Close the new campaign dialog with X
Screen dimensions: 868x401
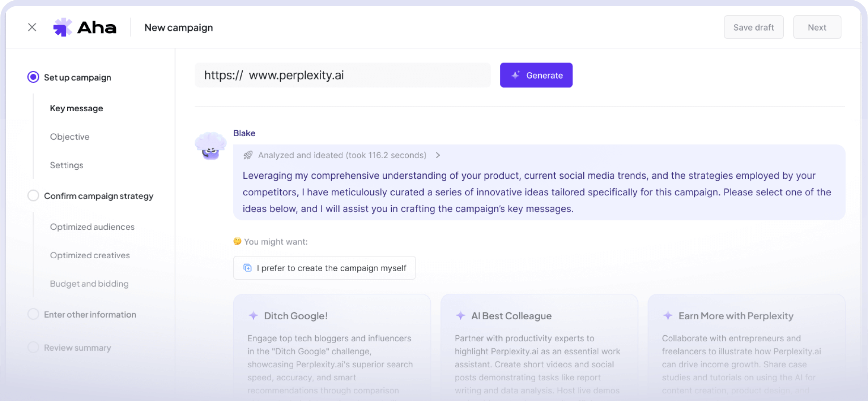(32, 27)
